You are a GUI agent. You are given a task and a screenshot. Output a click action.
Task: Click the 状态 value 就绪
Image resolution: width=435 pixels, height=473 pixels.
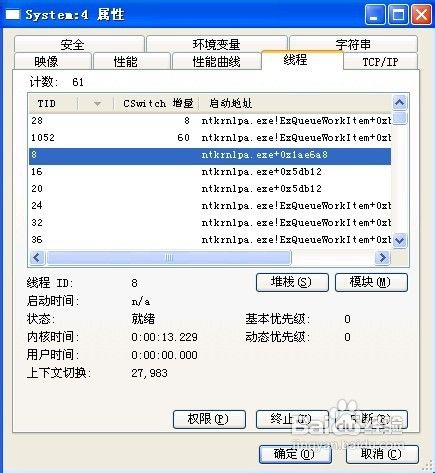pos(143,319)
